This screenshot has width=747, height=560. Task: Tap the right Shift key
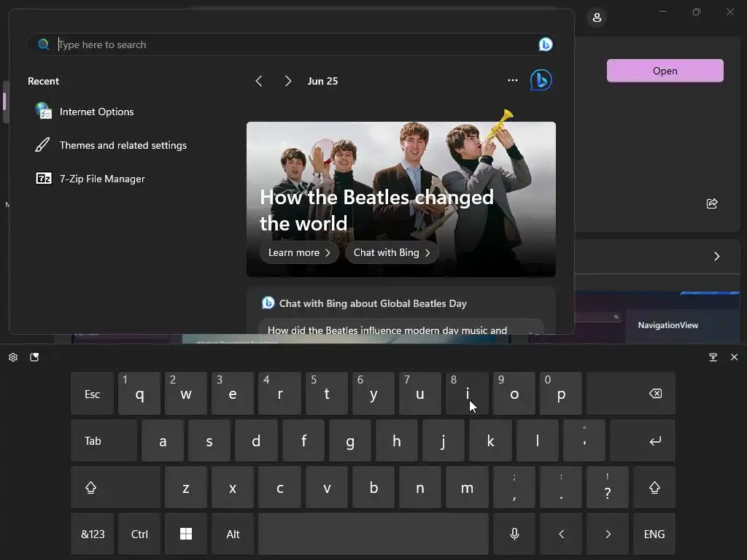pyautogui.click(x=654, y=487)
